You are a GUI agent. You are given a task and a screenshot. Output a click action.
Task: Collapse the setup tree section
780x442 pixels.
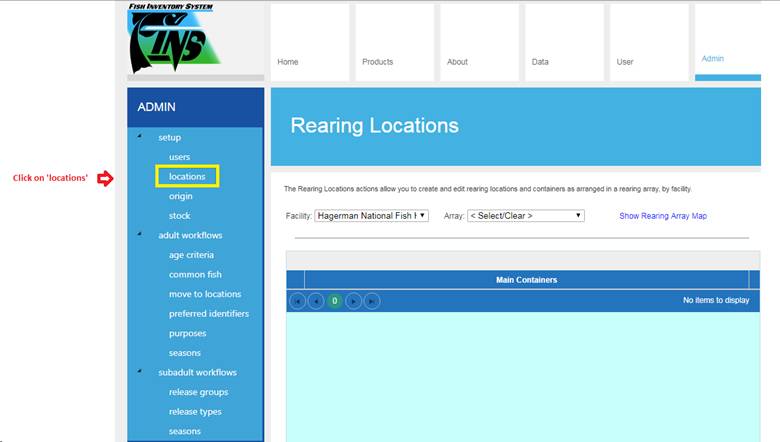pyautogui.click(x=140, y=137)
